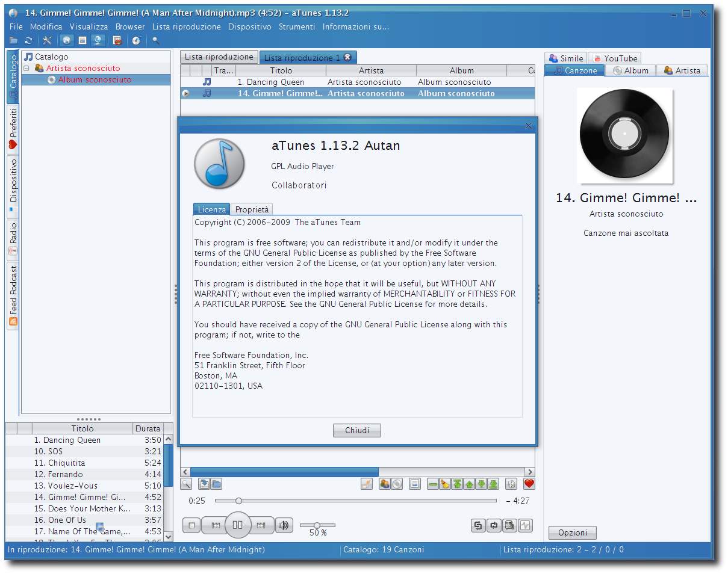Click the magnifier search icon in top toolbar
Screen dimensions: 728x574
(x=155, y=40)
